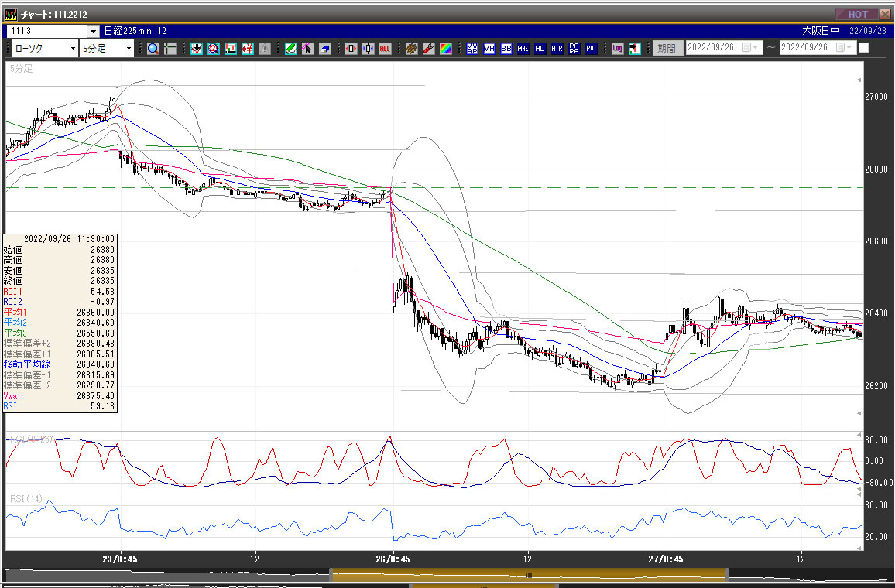Open the brown gear settings icon

412,49
